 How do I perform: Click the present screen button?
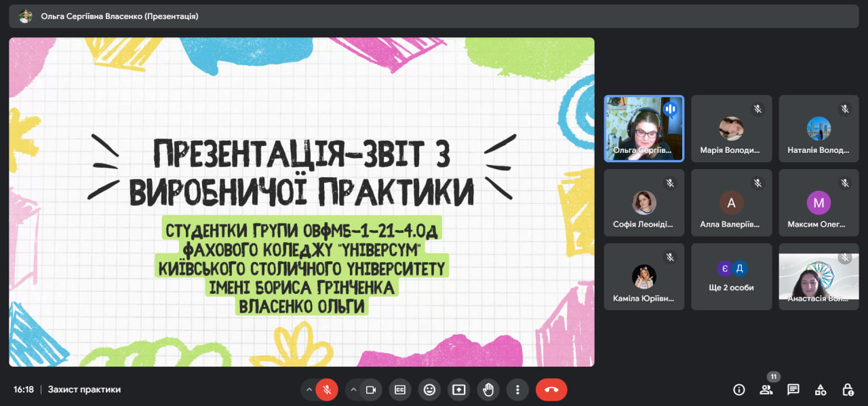point(459,390)
